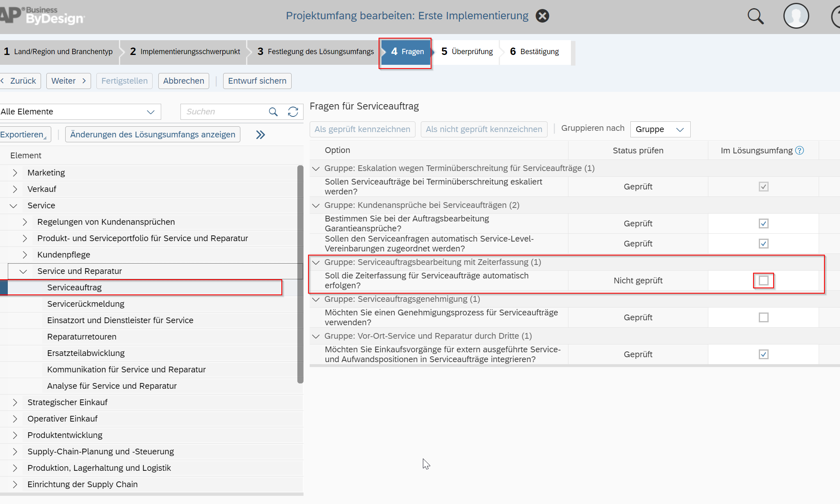
Task: Open the user profile avatar icon
Action: click(796, 16)
